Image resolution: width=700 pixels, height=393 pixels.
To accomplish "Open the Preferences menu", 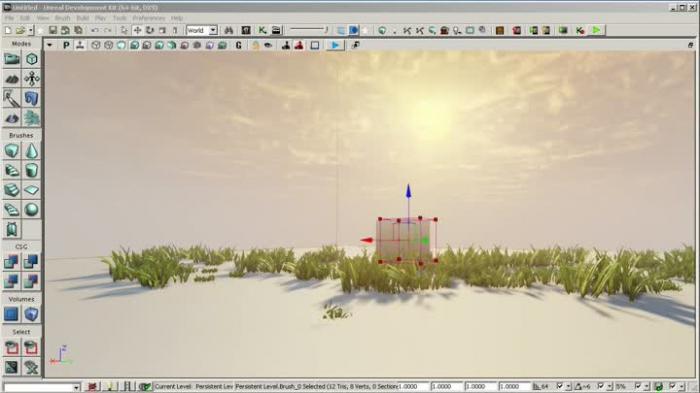I will 149,18.
